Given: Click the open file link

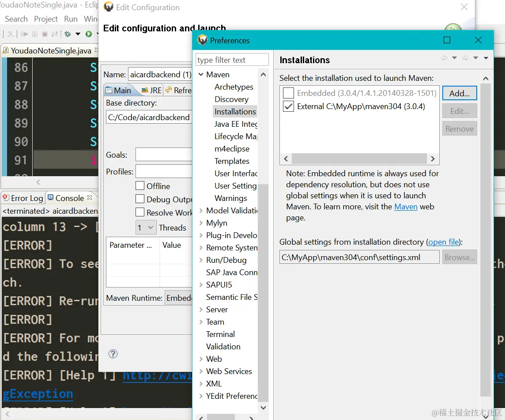Looking at the screenshot, I should tap(444, 242).
